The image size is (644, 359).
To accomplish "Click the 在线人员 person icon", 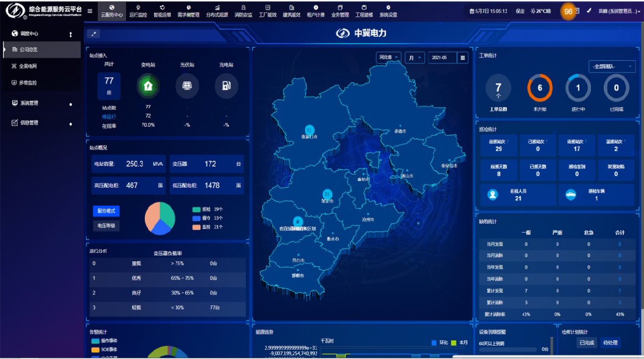I will click(x=492, y=195).
